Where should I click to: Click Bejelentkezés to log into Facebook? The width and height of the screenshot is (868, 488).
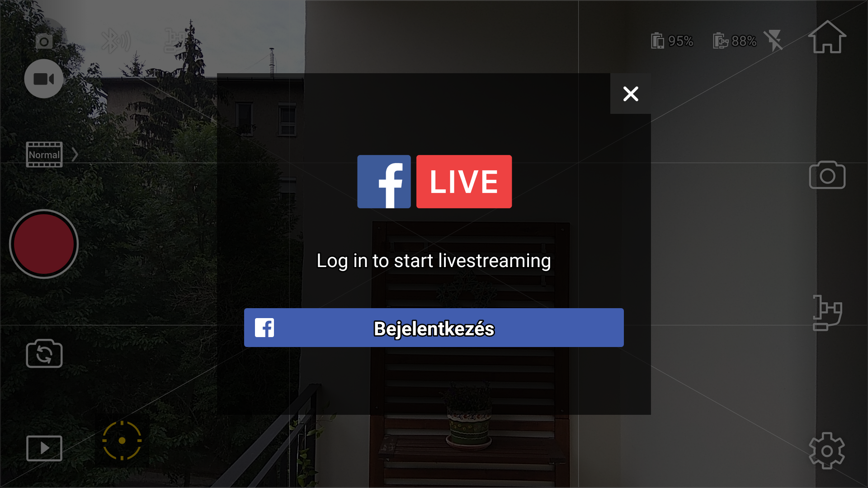(x=434, y=328)
